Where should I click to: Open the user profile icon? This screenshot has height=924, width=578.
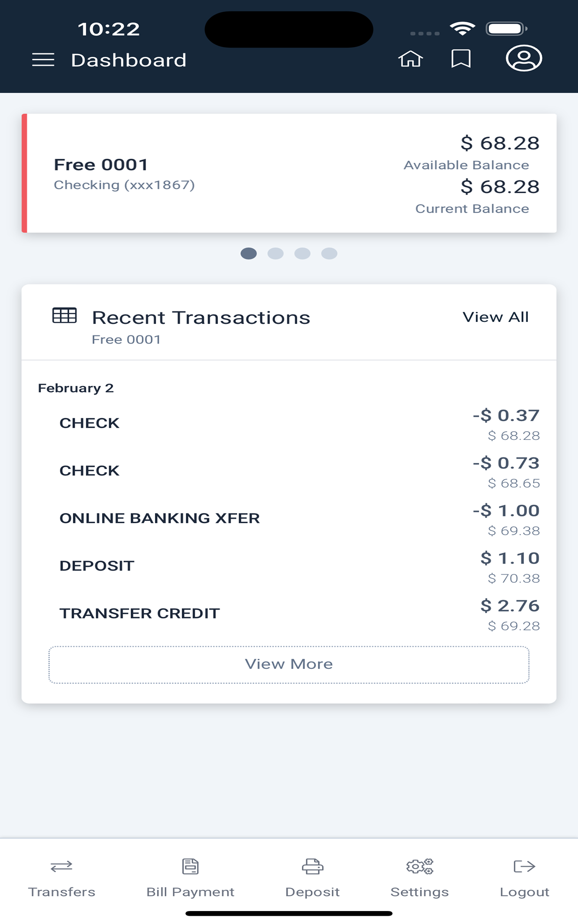(523, 59)
